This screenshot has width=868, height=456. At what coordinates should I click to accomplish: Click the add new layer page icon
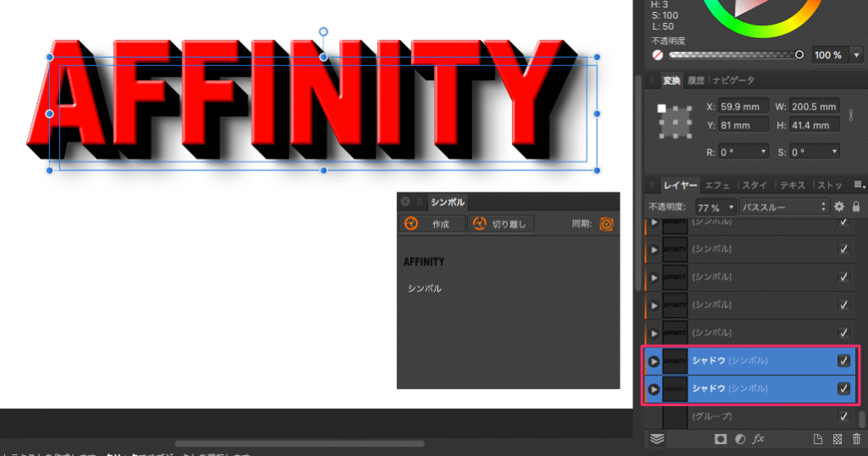click(819, 439)
